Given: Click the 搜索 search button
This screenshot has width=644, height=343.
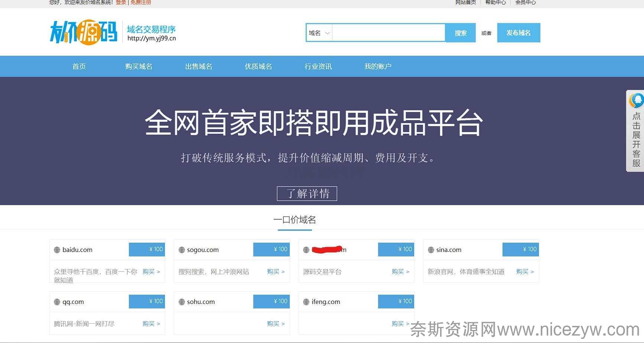Looking at the screenshot, I should [x=461, y=33].
